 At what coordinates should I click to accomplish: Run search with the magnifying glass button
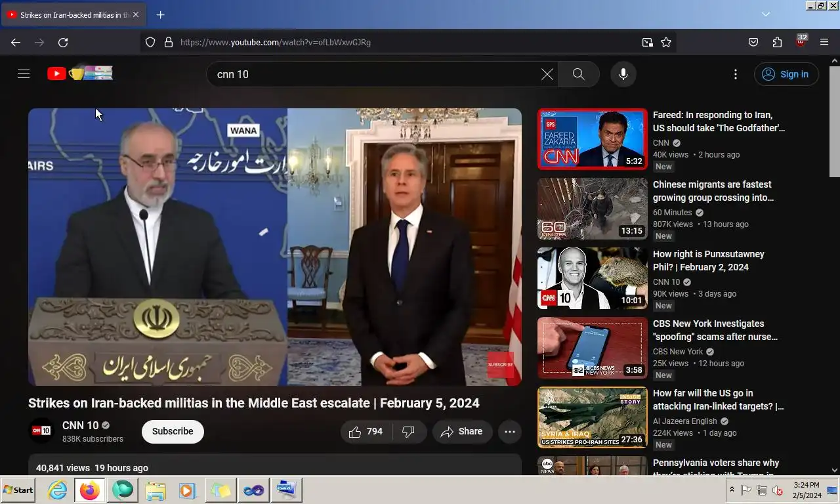(x=578, y=74)
